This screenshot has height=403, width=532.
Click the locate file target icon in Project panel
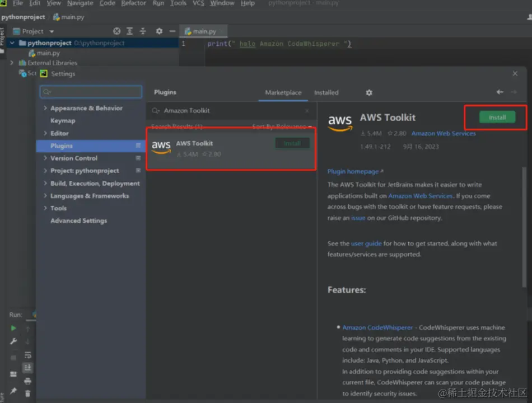click(116, 31)
